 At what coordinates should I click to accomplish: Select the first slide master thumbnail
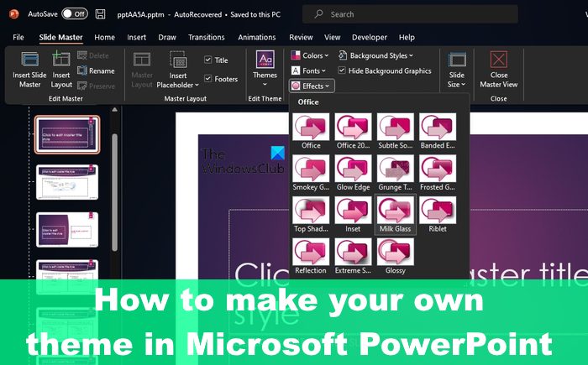pos(67,134)
